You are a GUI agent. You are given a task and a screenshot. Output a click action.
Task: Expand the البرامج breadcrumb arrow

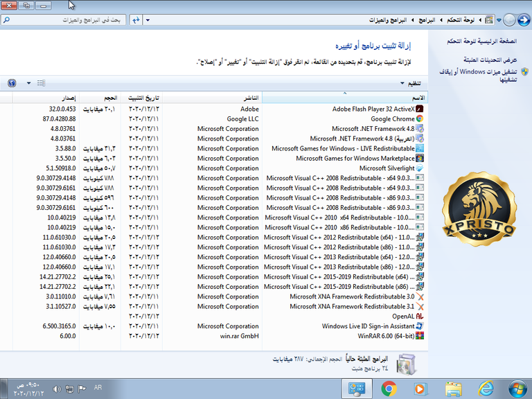[413, 20]
